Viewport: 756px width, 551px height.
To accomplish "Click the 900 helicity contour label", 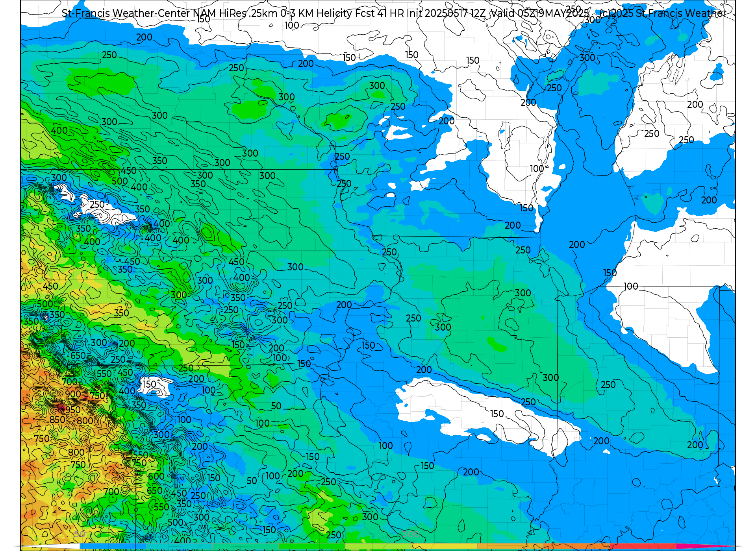I will 73,394.
